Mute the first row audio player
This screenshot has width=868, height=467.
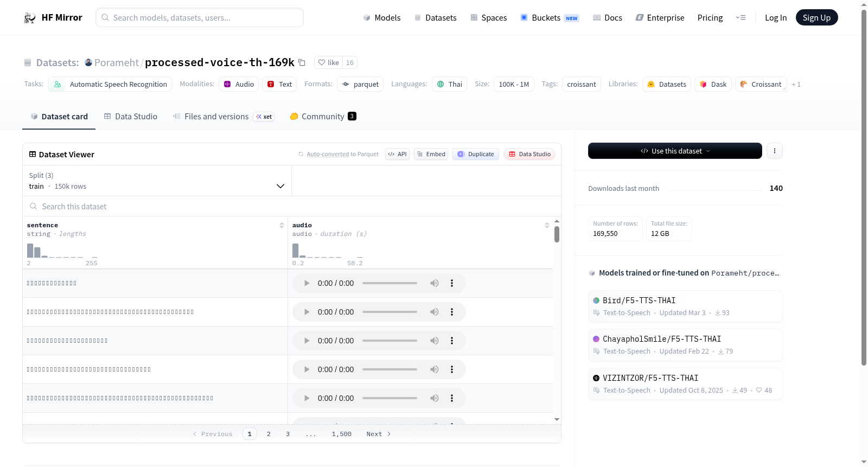(435, 283)
